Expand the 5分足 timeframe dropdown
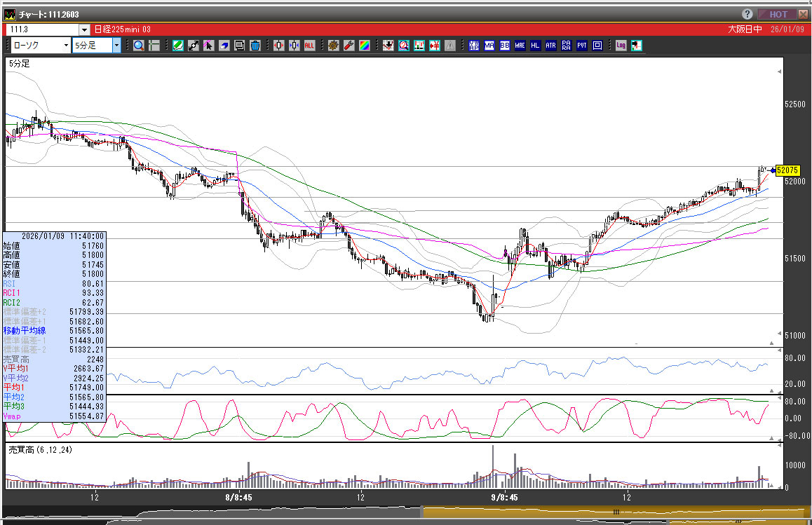 (x=116, y=46)
